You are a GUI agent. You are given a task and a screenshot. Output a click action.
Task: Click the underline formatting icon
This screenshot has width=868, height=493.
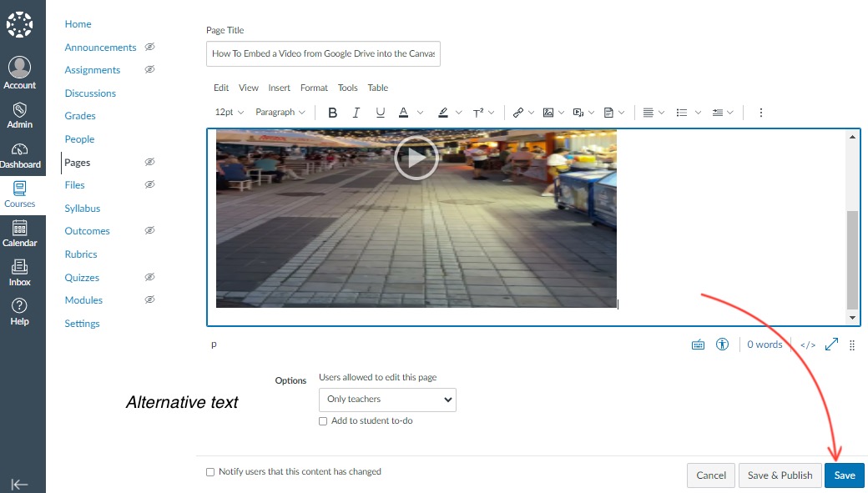pyautogui.click(x=381, y=113)
